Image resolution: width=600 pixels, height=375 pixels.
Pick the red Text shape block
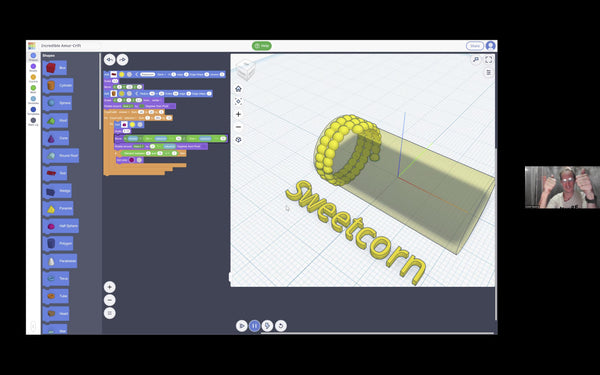(55, 173)
